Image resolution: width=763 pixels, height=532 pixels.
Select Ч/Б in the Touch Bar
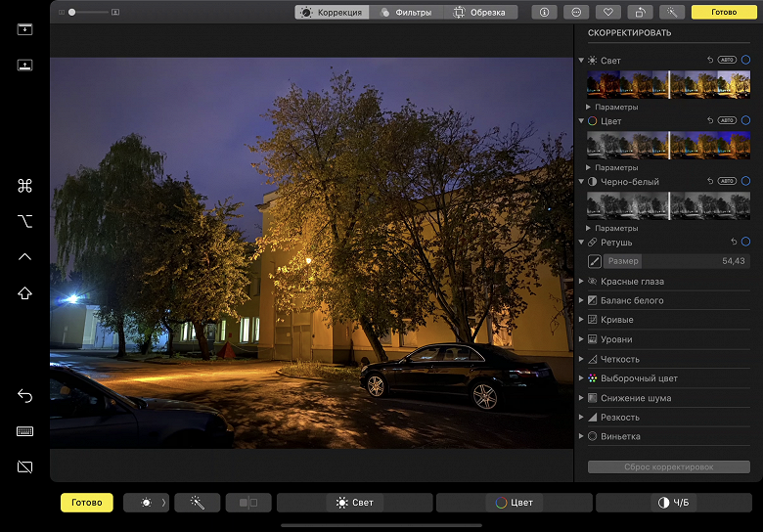tap(674, 503)
